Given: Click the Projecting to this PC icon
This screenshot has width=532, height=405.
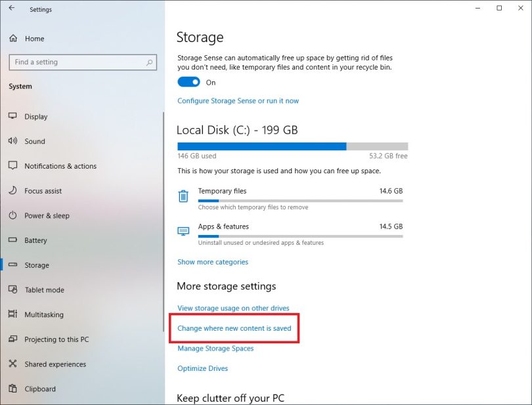Looking at the screenshot, I should pyautogui.click(x=14, y=339).
